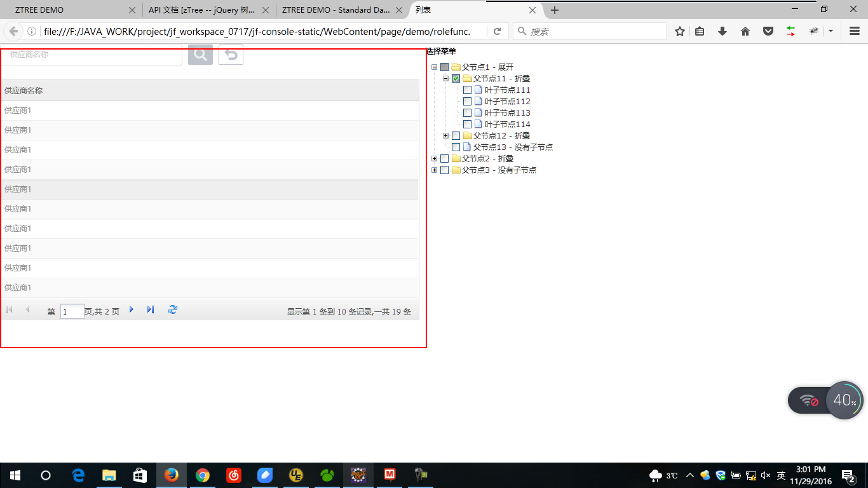
Task: Click the 40% floating speed widget
Action: coord(844,400)
